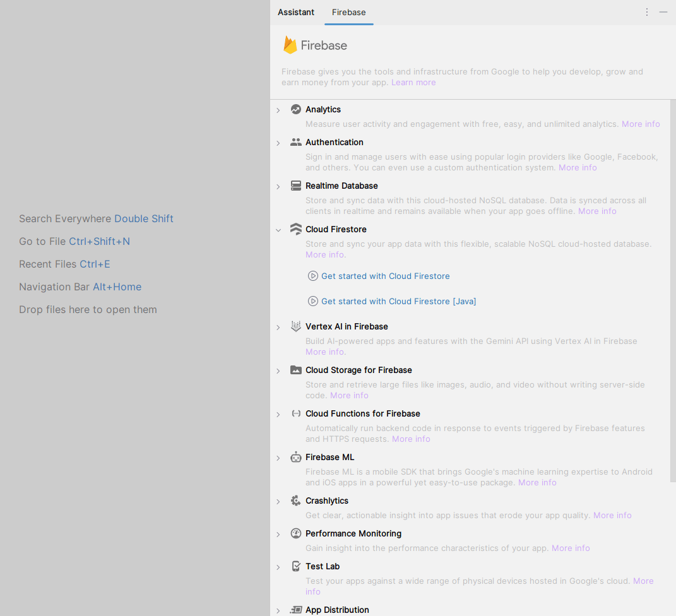Screen dimensions: 676x616
Task: Click play icon beside Cloud Firestore [Java] tutorial
Action: pyautogui.click(x=313, y=301)
